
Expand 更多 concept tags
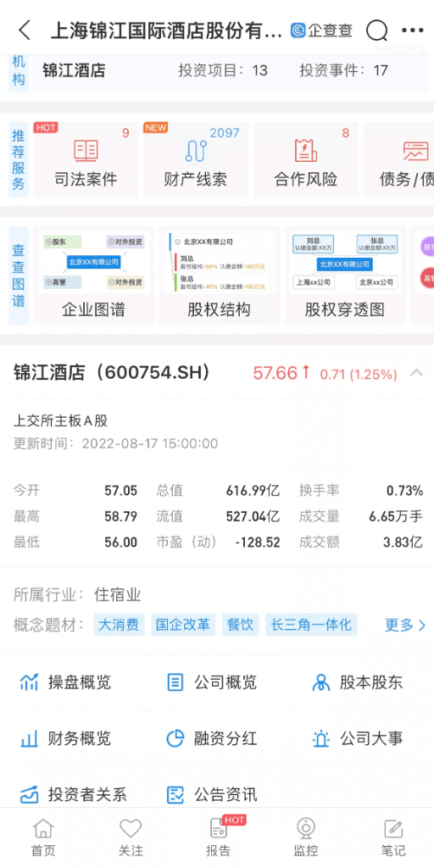(x=406, y=625)
